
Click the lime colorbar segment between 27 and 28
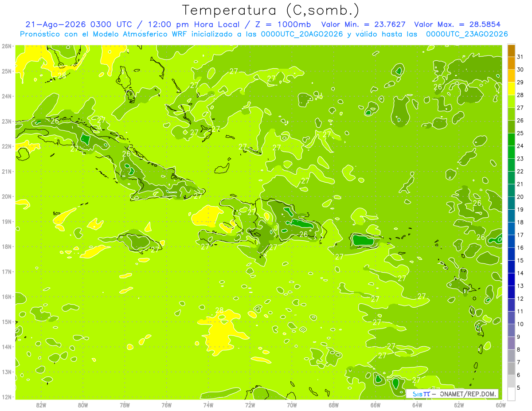511,102
